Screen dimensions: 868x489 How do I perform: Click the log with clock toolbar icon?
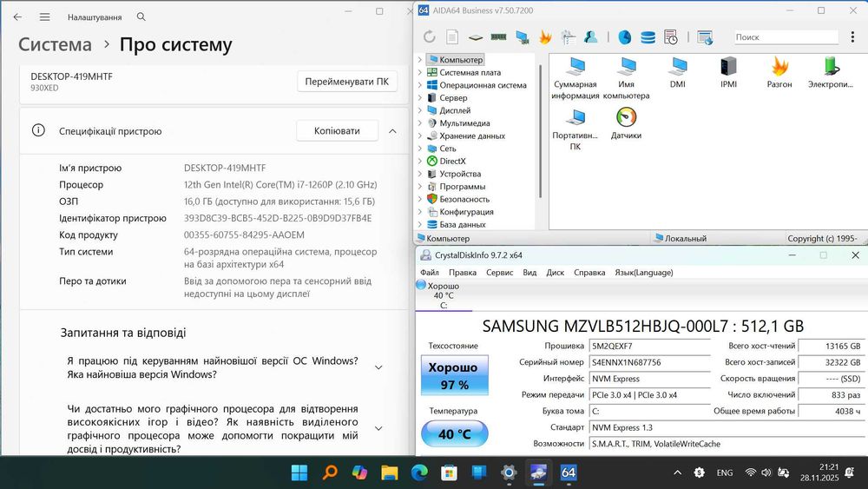click(670, 37)
